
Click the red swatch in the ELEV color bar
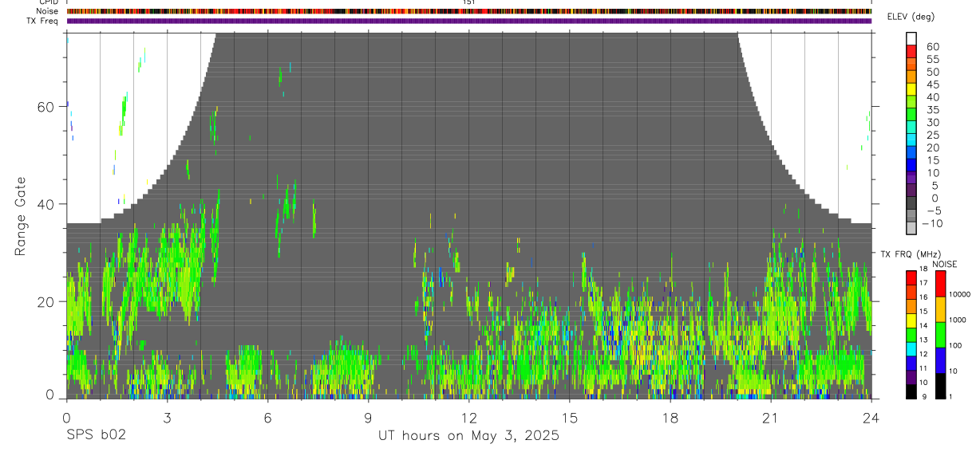911,51
